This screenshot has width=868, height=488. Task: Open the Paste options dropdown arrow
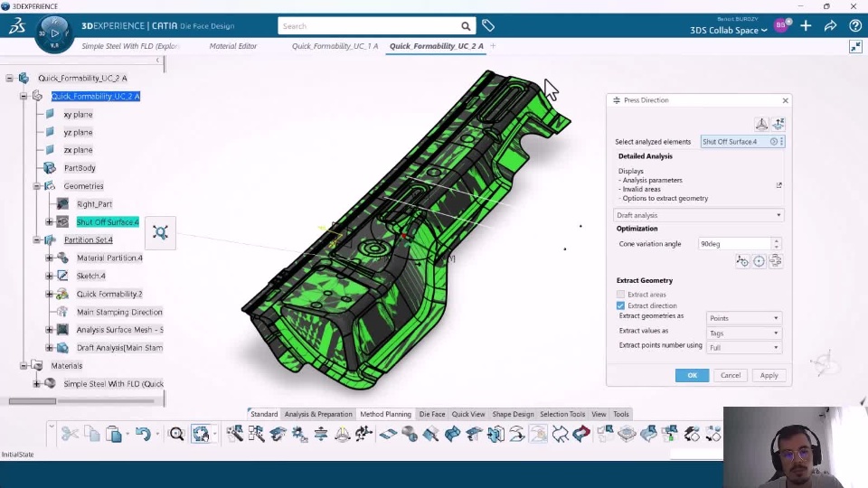coord(127,435)
